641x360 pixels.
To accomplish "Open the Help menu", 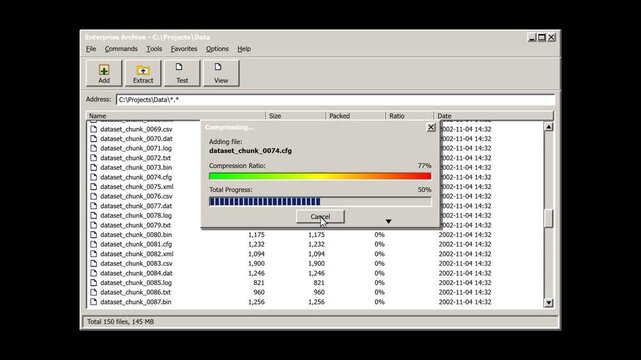I will pos(244,49).
